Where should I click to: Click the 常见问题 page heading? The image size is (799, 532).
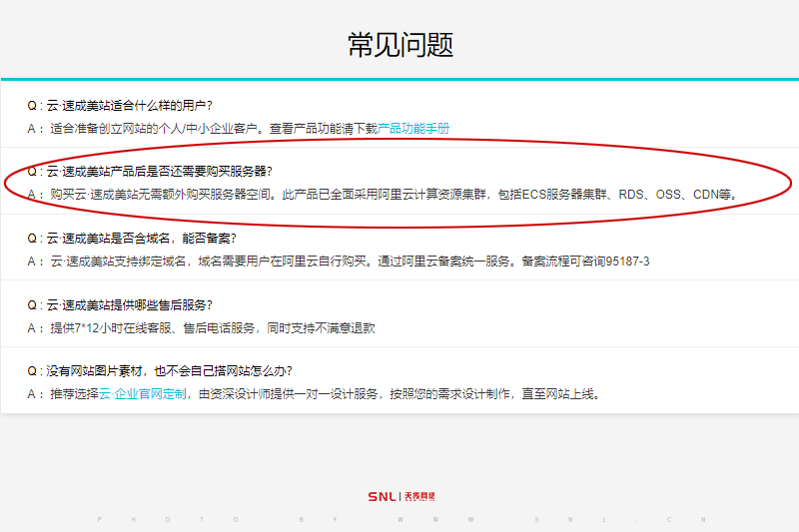pos(400,45)
